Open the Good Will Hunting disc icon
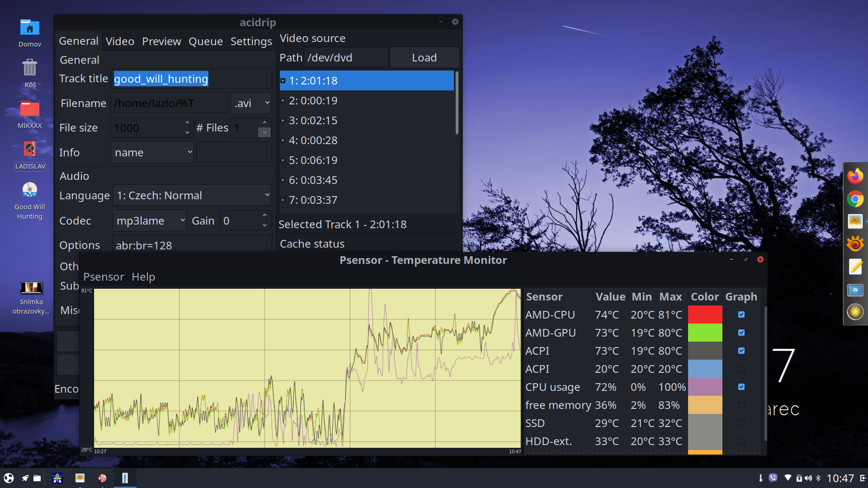Screen dimensions: 868x488 pyautogui.click(x=30, y=190)
